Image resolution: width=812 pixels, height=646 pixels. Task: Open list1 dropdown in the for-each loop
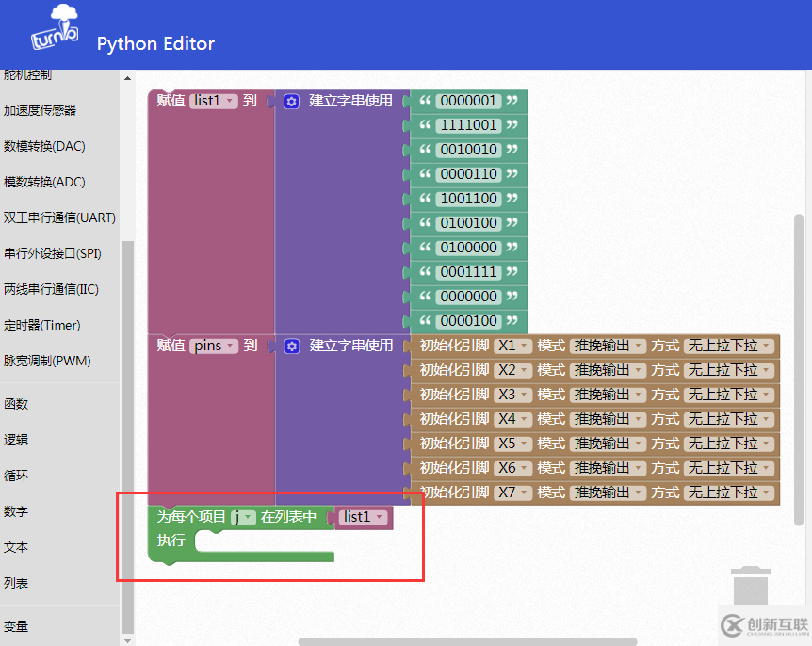[364, 517]
